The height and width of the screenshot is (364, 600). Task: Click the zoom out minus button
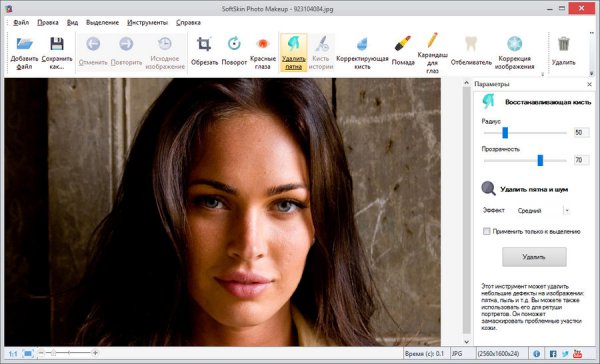click(x=41, y=353)
